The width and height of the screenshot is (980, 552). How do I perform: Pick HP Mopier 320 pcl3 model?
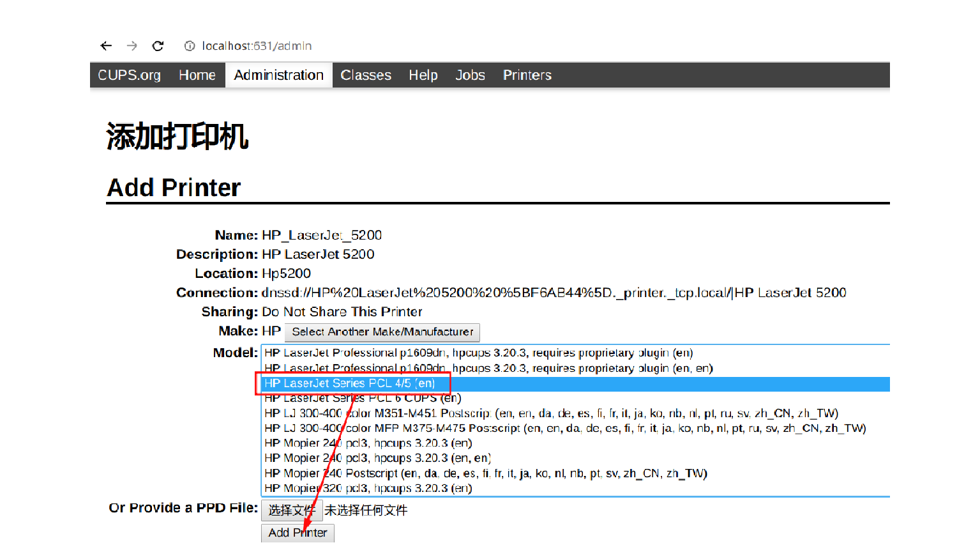(368, 488)
